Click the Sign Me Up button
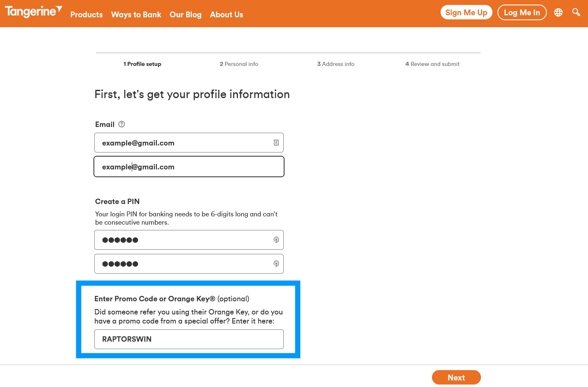The width and height of the screenshot is (588, 387). (x=467, y=12)
